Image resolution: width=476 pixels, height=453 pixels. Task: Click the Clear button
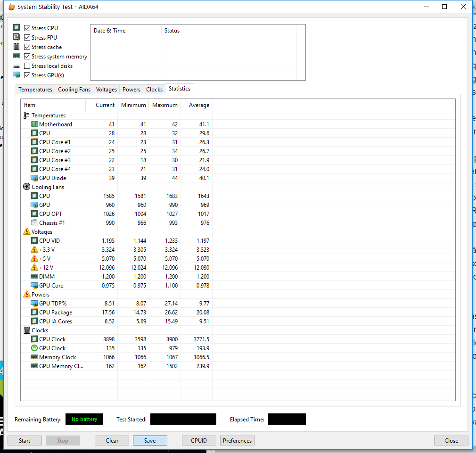pyautogui.click(x=112, y=440)
